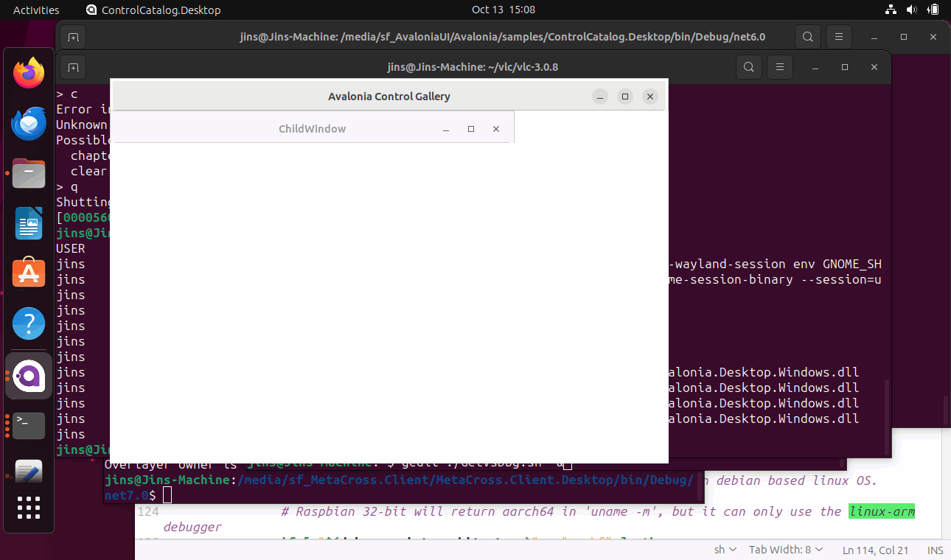Maximize the Avalonia Control Gallery window

[625, 97]
